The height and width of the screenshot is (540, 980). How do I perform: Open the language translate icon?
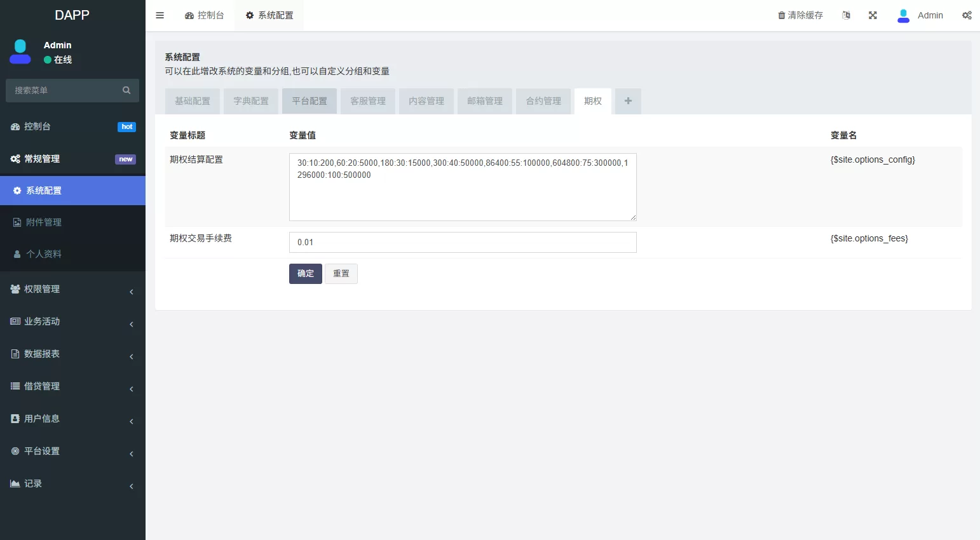tap(846, 15)
